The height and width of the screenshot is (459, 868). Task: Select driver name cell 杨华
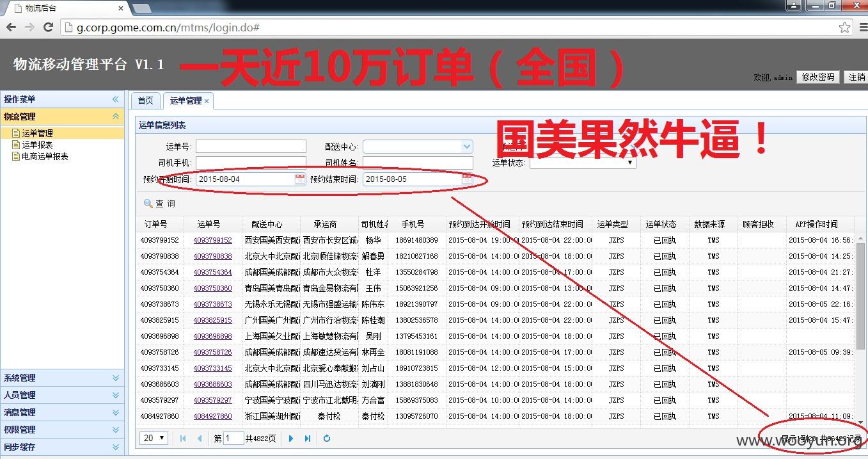point(373,240)
